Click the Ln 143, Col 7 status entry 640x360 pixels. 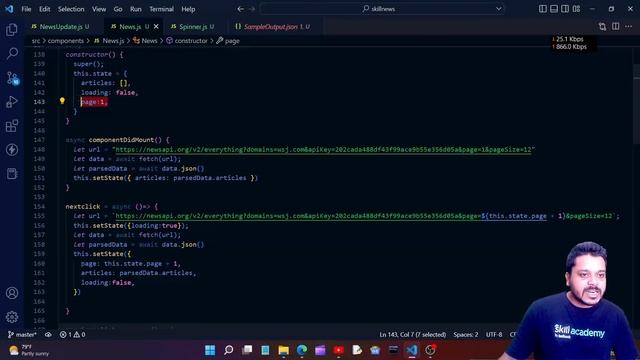point(413,335)
